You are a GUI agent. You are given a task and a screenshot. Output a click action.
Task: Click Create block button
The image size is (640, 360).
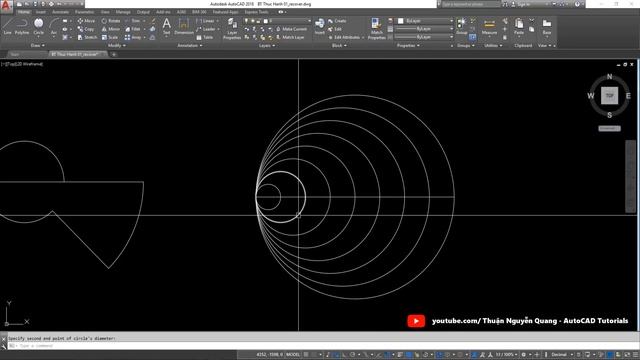[337, 21]
